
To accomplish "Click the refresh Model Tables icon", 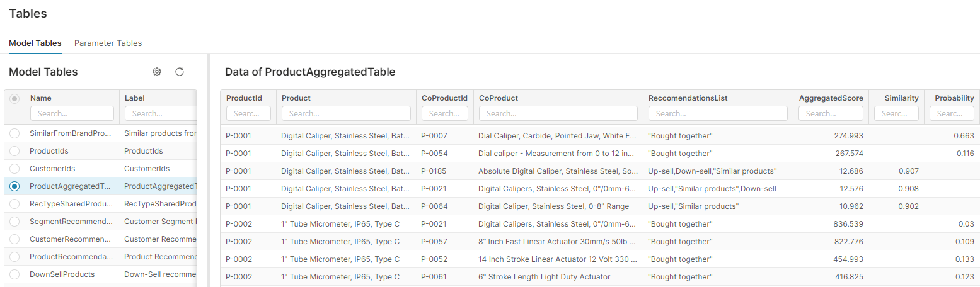I will 180,72.
